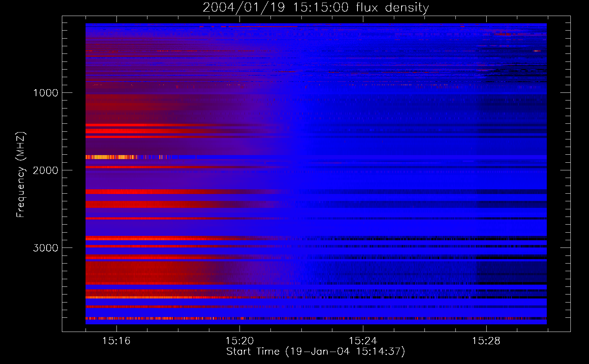Image resolution: width=589 pixels, height=364 pixels.
Task: Click the plot title '2004/01/19 15:15:00 flux density'
Action: [316, 7]
